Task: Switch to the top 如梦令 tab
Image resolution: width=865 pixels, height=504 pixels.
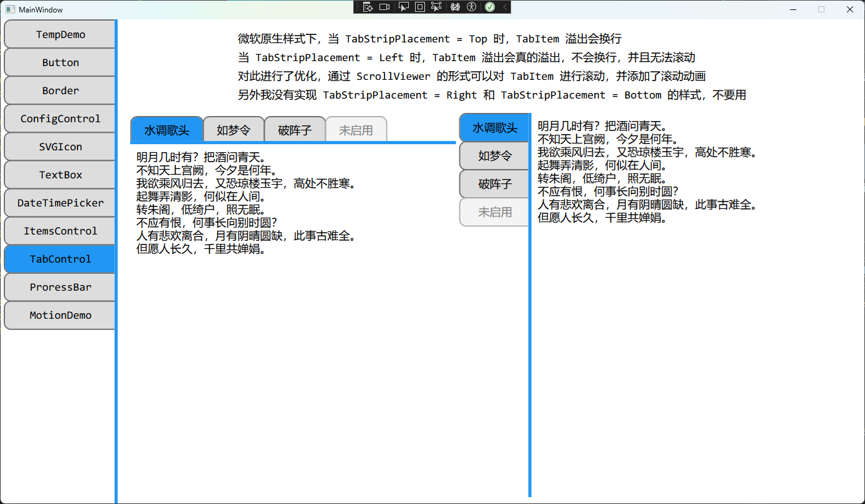Action: pos(233,130)
